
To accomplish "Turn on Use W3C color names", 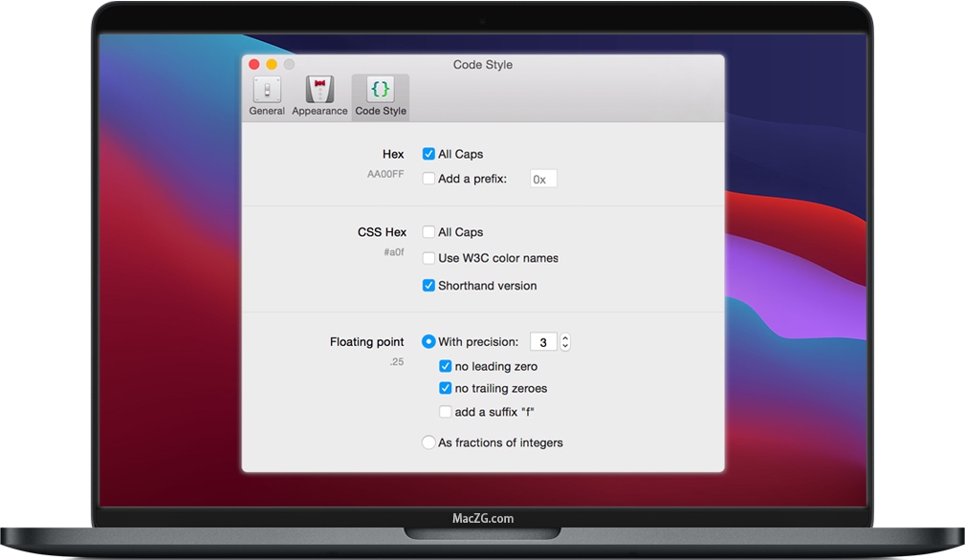I will coord(428,258).
